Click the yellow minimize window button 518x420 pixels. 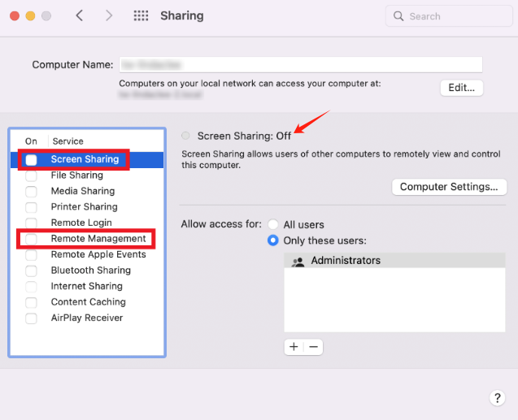[x=30, y=15]
